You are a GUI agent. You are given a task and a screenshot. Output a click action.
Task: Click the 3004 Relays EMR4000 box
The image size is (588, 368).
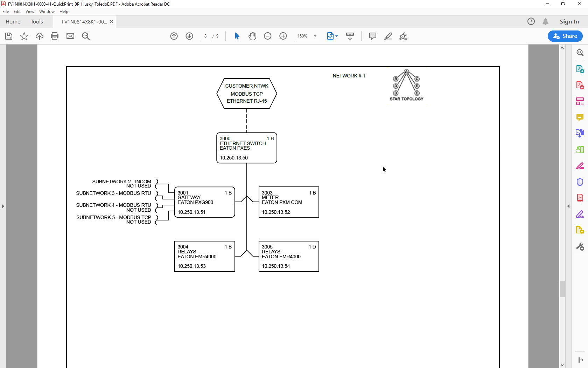click(205, 256)
